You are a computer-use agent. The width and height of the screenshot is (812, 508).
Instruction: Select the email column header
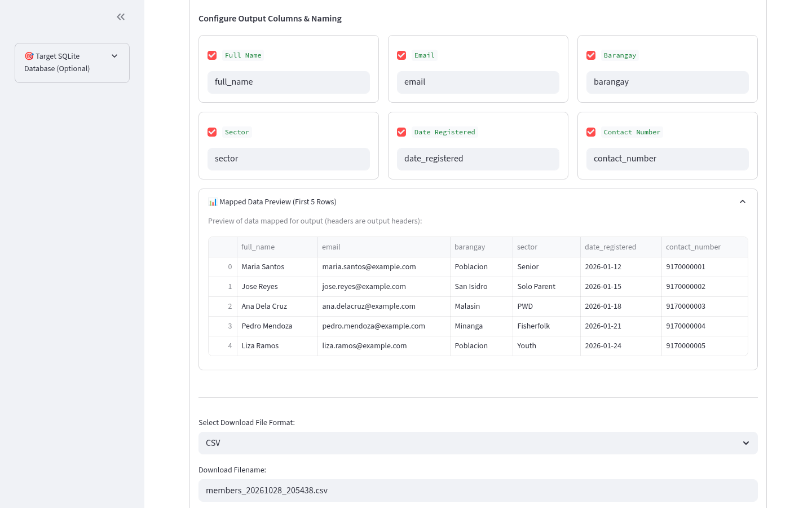pyautogui.click(x=384, y=247)
